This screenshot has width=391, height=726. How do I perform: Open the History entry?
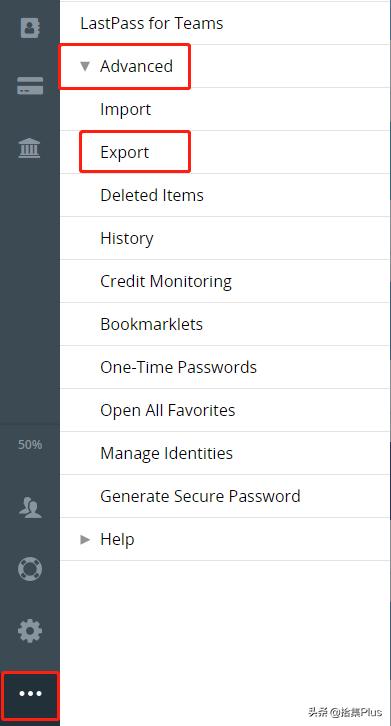click(x=225, y=238)
